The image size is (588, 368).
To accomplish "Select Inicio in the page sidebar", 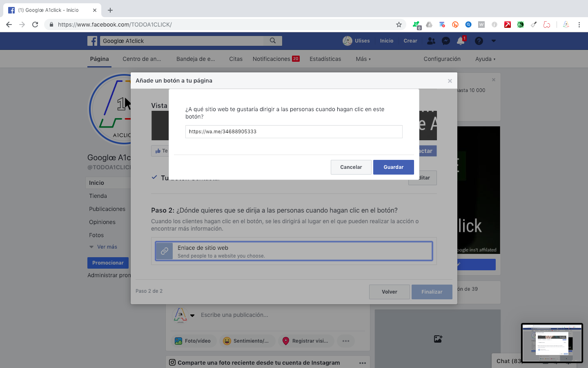I will coord(96,183).
